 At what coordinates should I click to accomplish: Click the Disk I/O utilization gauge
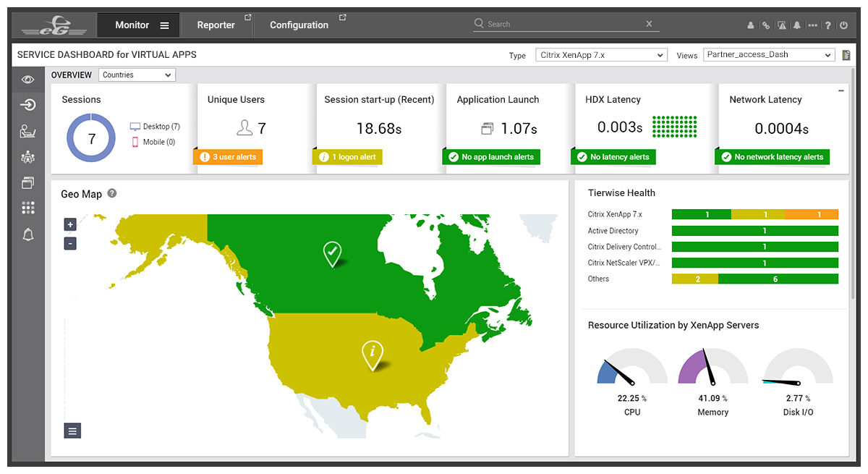pos(799,366)
